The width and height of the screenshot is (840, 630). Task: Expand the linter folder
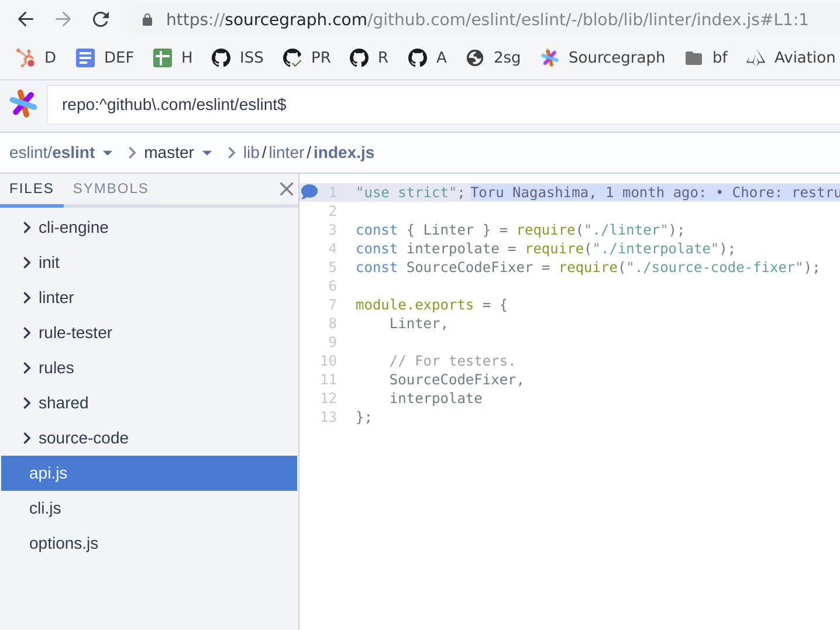[149, 298]
